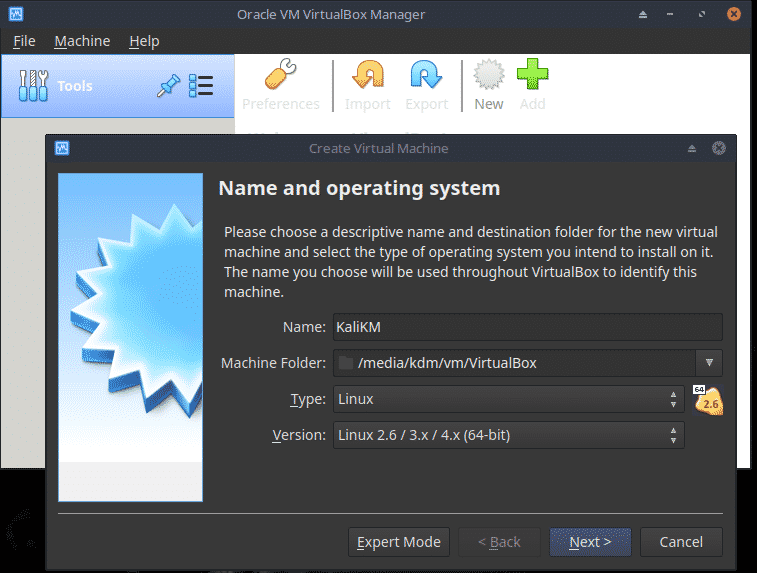This screenshot has width=757, height=573.
Task: Cancel the virtual machine creation
Action: coord(680,542)
